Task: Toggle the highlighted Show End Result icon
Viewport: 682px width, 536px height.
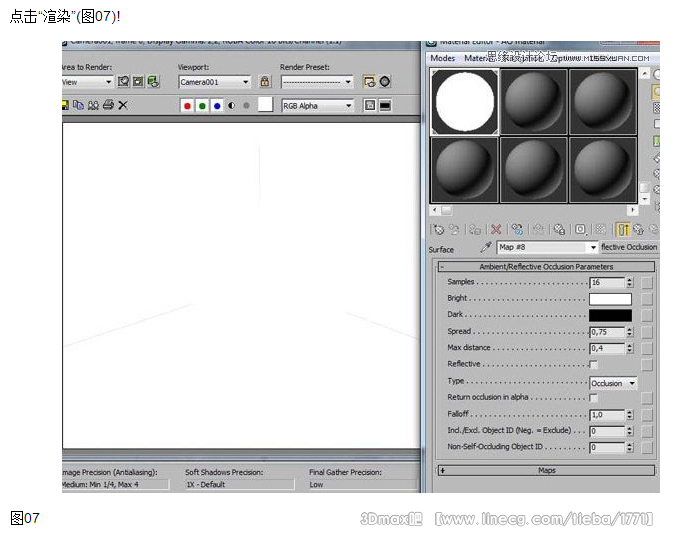Action: point(622,229)
